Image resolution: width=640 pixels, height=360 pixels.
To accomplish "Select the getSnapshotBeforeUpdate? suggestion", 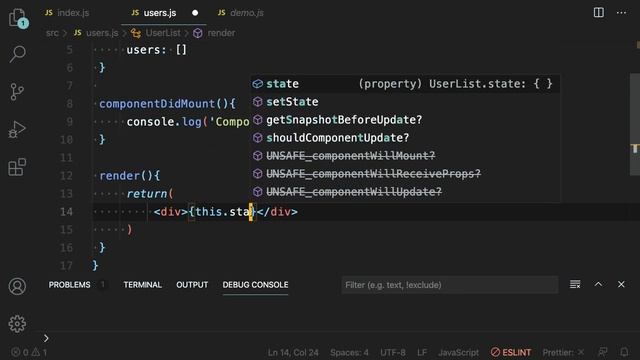I will coord(404,120).
